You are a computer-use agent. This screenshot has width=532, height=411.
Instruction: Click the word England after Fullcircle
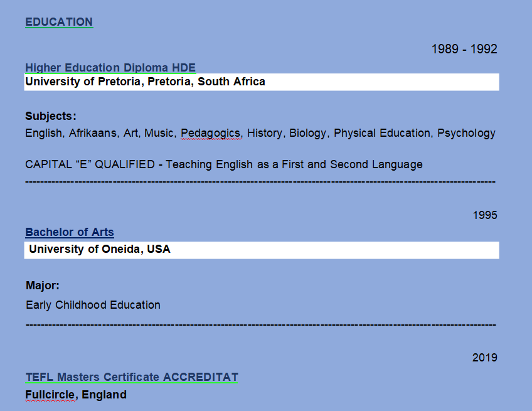point(104,395)
